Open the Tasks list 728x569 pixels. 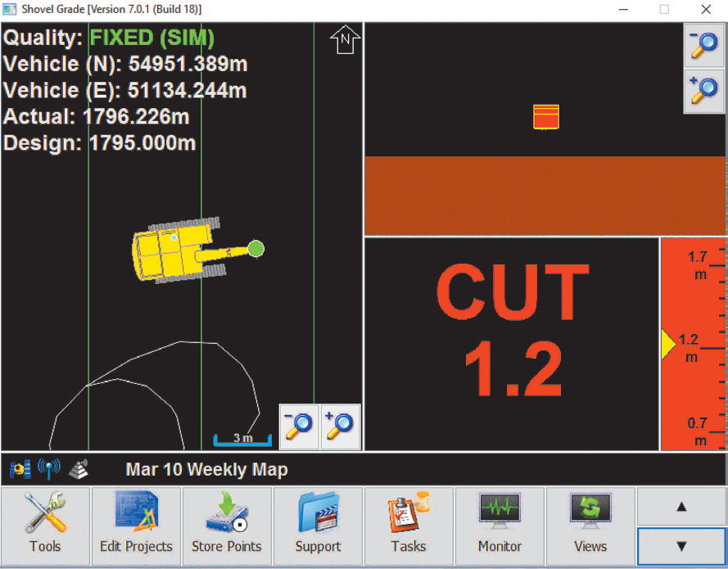point(409,524)
